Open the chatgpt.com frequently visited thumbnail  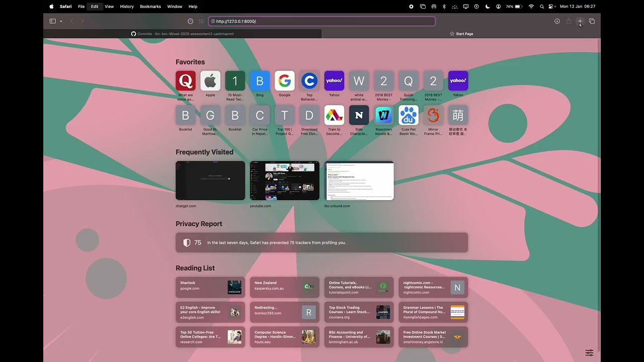pyautogui.click(x=210, y=180)
